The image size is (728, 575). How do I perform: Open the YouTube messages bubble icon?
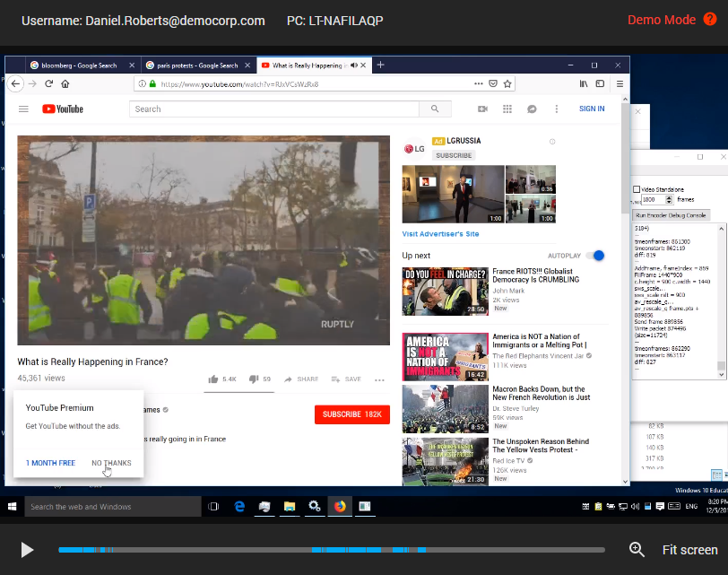pos(532,109)
